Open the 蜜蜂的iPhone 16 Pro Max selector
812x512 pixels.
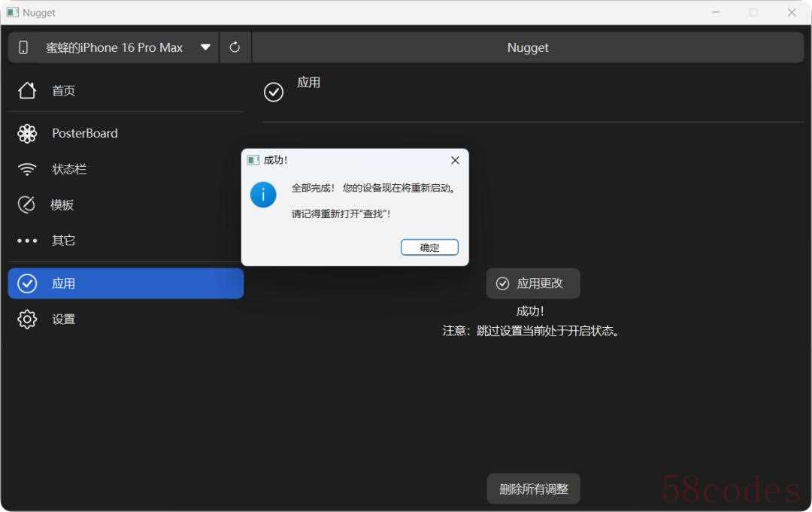(114, 47)
